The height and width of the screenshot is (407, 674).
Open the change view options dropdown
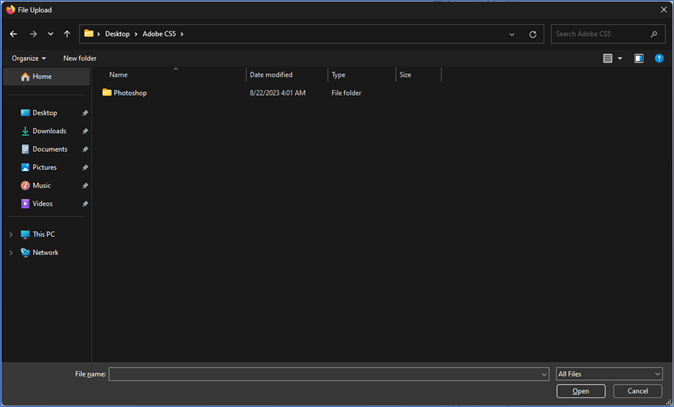pos(620,59)
